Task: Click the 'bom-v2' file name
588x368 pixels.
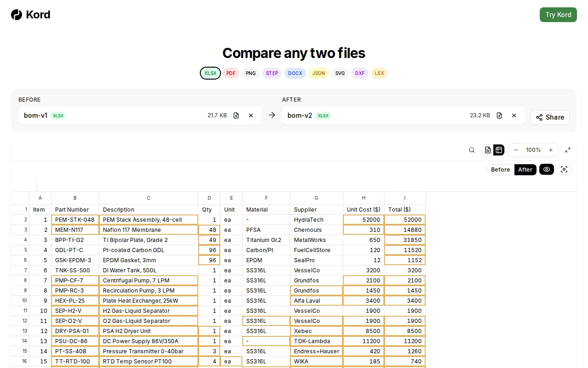Action: [300, 115]
